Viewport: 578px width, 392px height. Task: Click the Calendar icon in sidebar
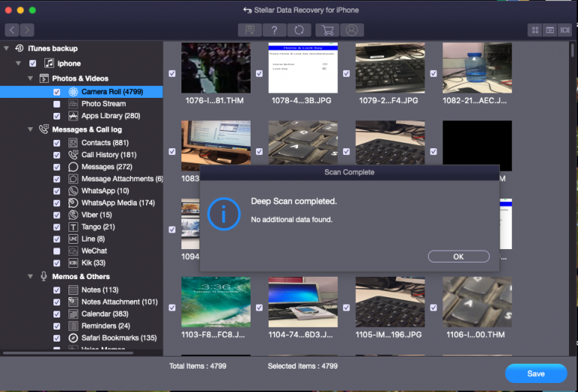73,314
